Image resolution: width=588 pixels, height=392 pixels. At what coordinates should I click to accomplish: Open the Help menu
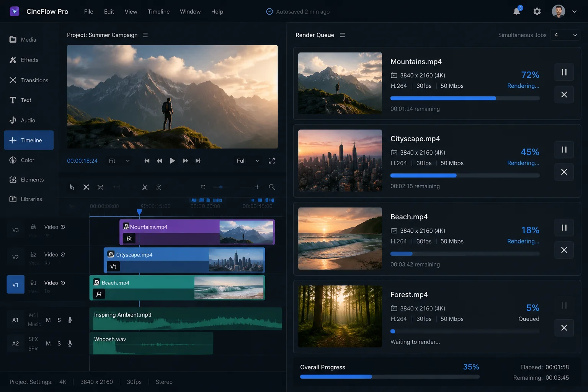pyautogui.click(x=217, y=11)
